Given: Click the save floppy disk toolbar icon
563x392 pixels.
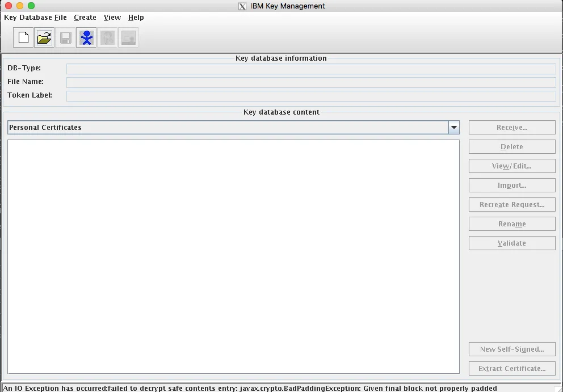Looking at the screenshot, I should pos(65,37).
